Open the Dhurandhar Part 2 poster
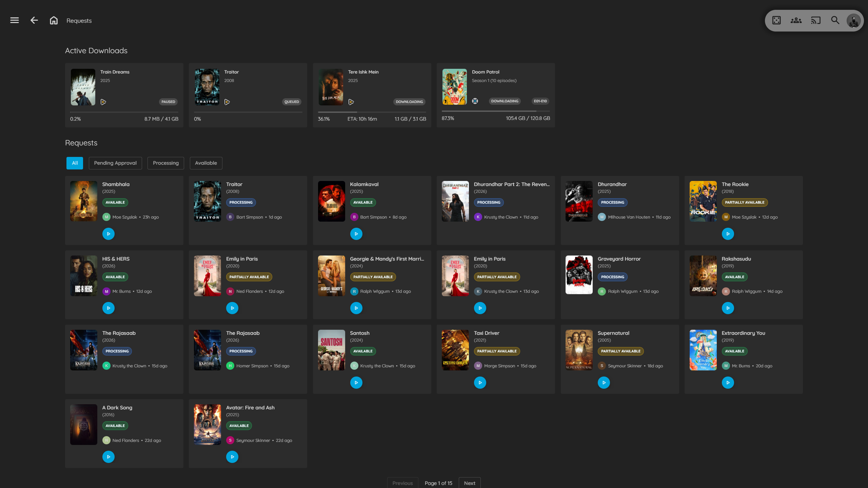Screen dimensions: 868x488 click(455, 201)
